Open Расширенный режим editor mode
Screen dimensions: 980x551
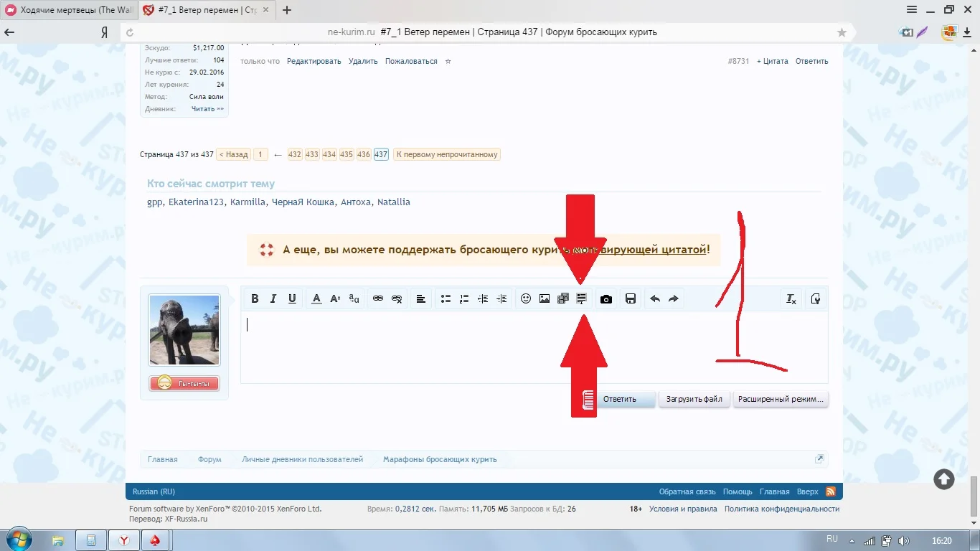tap(781, 399)
